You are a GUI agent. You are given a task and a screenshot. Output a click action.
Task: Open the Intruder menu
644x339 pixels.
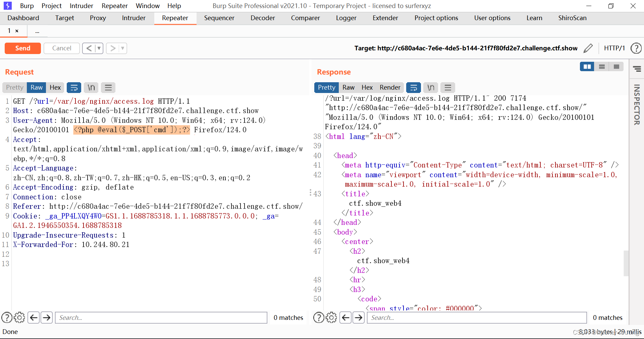(82, 6)
